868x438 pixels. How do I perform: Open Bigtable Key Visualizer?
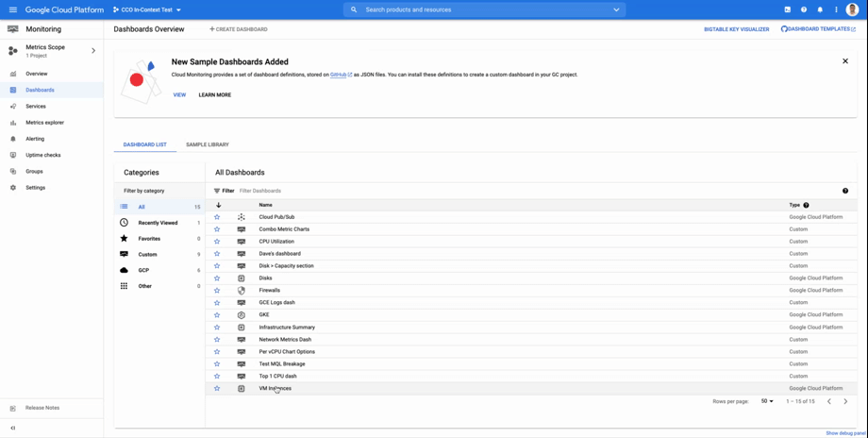pyautogui.click(x=736, y=29)
